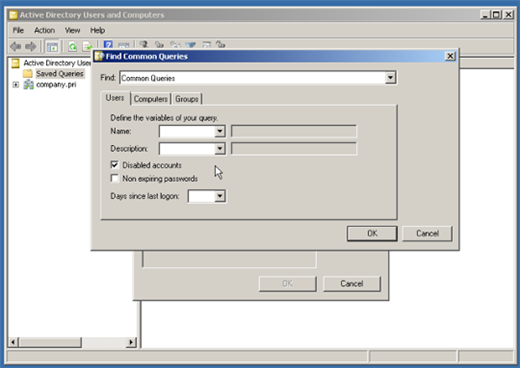Open the Days since last logon dropdown
520x368 pixels.
pos(219,196)
